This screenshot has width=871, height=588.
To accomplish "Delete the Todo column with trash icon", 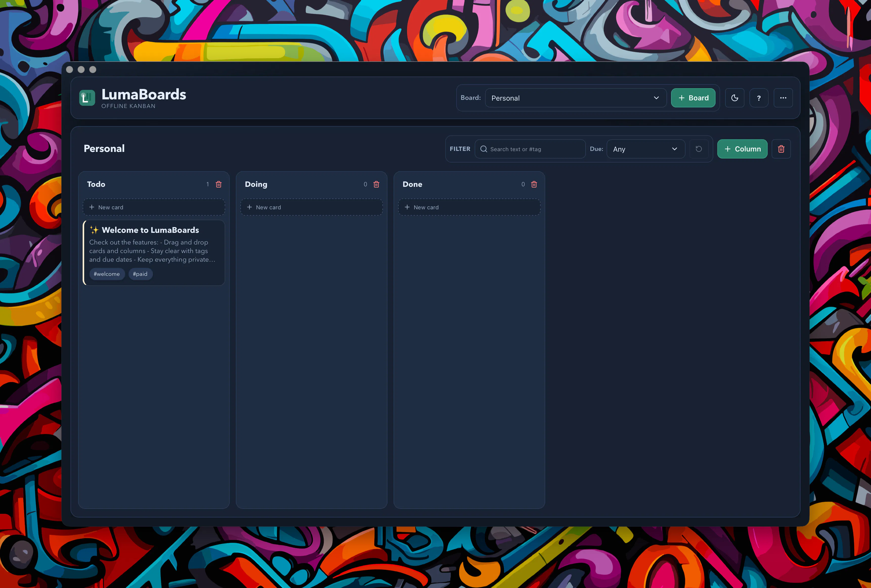I will [x=218, y=184].
